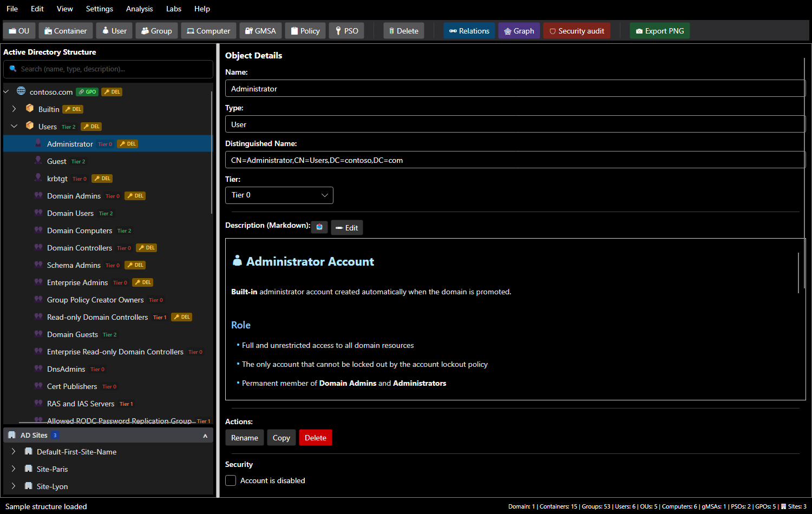Image resolution: width=812 pixels, height=514 pixels.
Task: Toggle the Account is disabled checkbox
Action: (x=231, y=480)
